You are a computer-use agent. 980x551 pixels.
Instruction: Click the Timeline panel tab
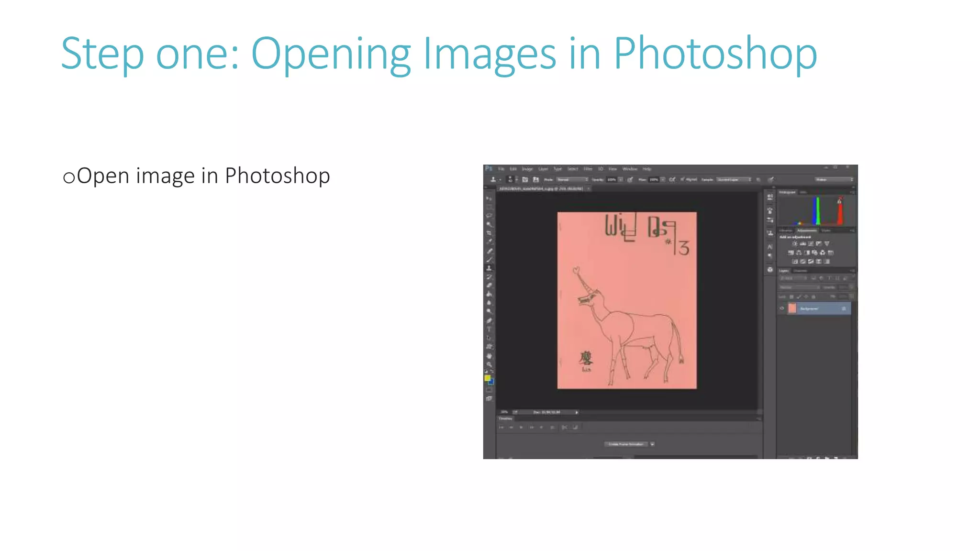pyautogui.click(x=505, y=419)
